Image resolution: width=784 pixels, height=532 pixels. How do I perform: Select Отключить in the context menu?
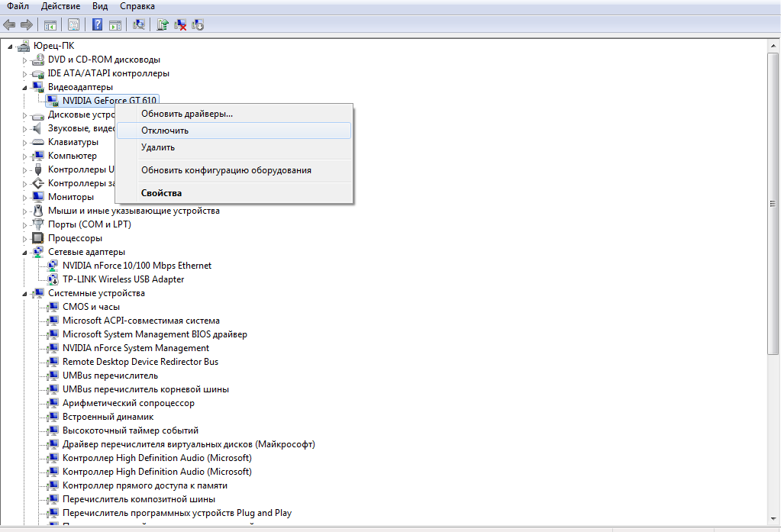pyautogui.click(x=165, y=131)
